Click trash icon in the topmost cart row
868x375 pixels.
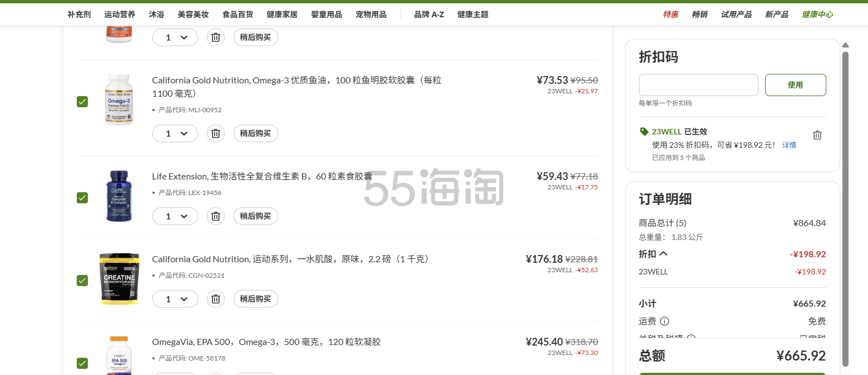coord(216,37)
